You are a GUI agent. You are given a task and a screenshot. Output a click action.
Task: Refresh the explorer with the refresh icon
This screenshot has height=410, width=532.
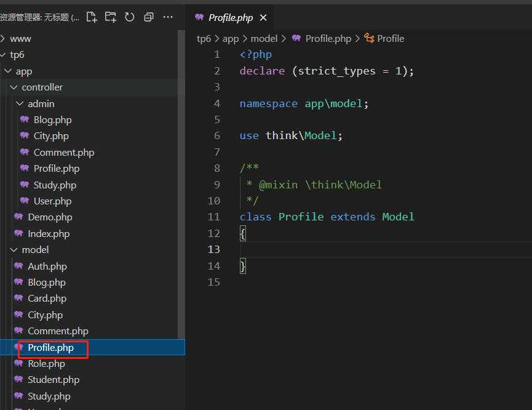[x=130, y=17]
